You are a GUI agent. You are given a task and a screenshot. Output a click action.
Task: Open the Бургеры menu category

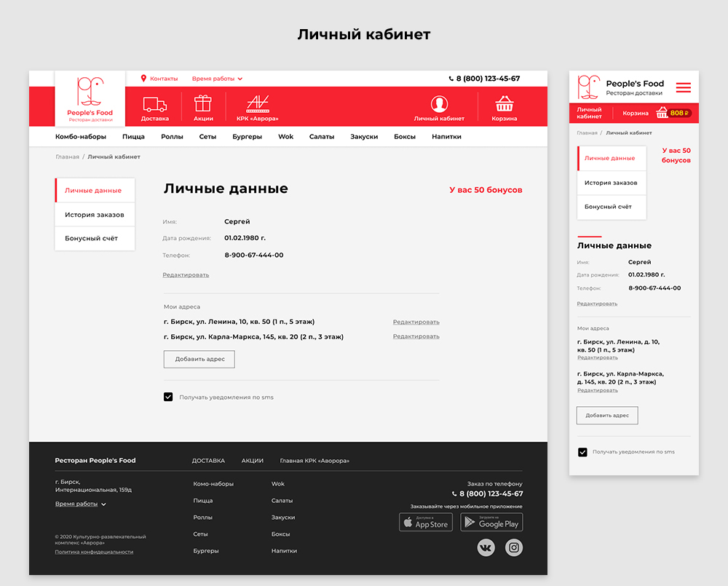point(247,137)
